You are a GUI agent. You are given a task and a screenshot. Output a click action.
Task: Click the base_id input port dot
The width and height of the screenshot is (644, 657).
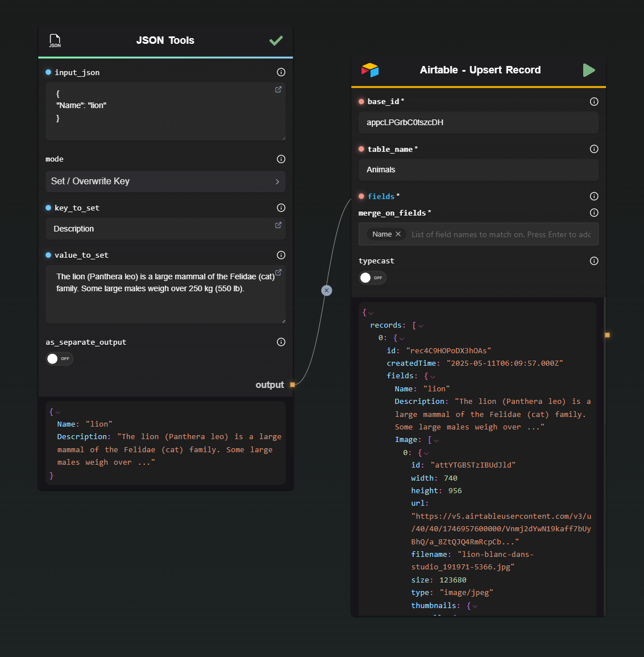pos(362,101)
